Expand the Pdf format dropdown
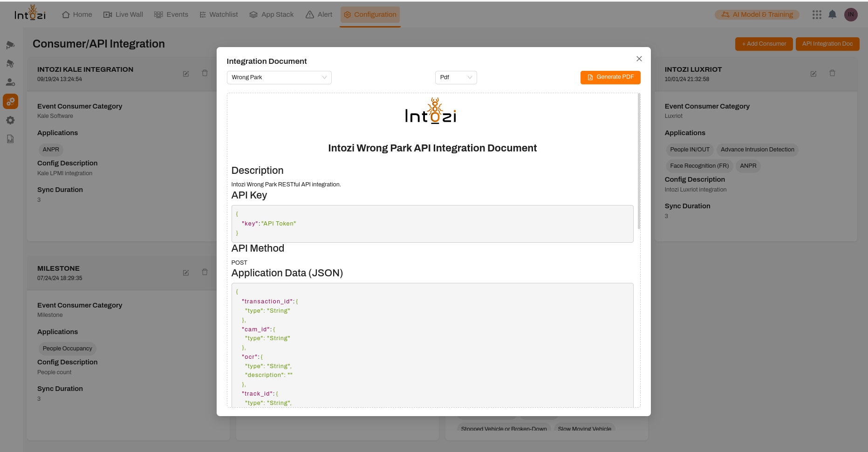Image resolution: width=868 pixels, height=452 pixels. click(x=456, y=77)
